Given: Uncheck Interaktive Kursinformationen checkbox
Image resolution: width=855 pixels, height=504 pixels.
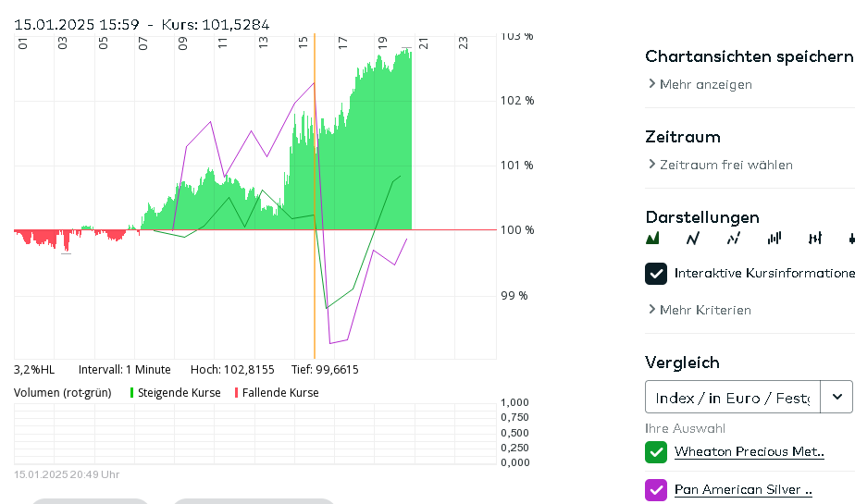Looking at the screenshot, I should tap(656, 273).
